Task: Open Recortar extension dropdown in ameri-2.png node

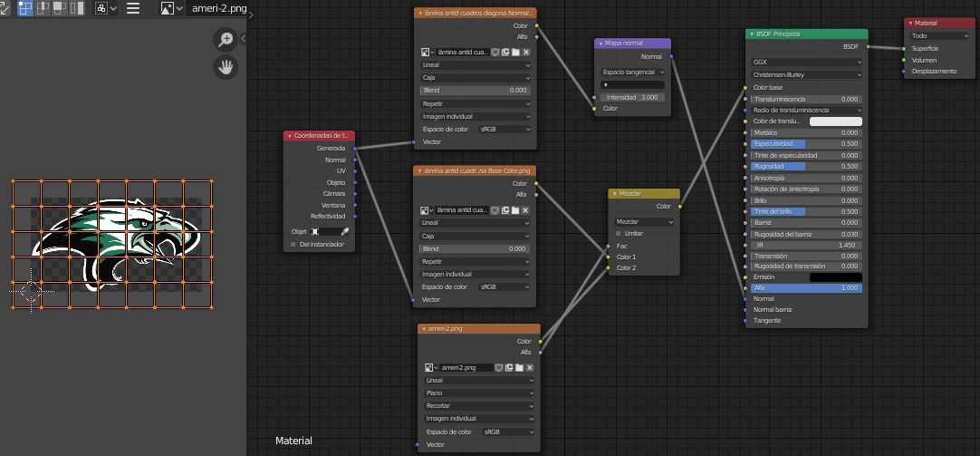Action: (479, 406)
